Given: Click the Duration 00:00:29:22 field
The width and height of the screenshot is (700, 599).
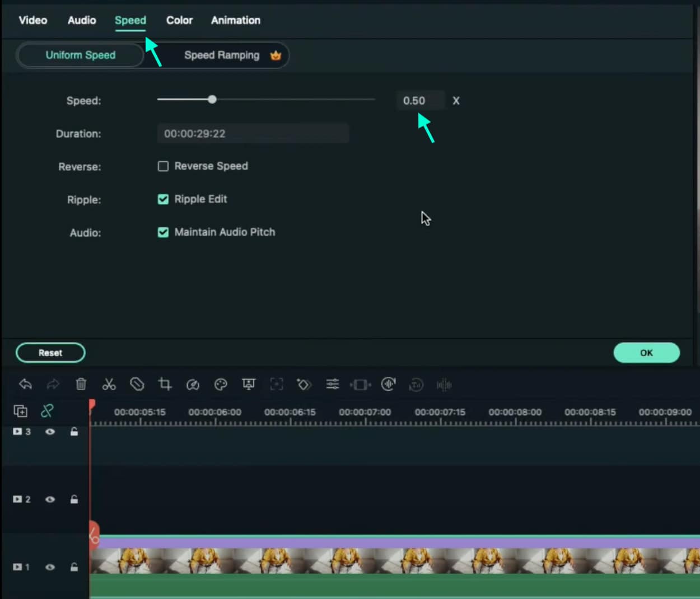Looking at the screenshot, I should click(253, 134).
